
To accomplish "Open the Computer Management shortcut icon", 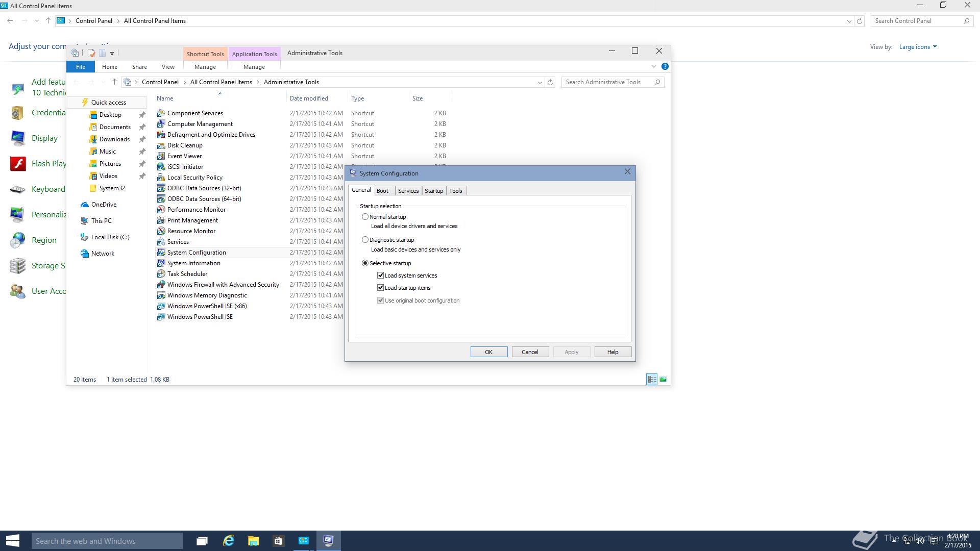I will (x=161, y=124).
